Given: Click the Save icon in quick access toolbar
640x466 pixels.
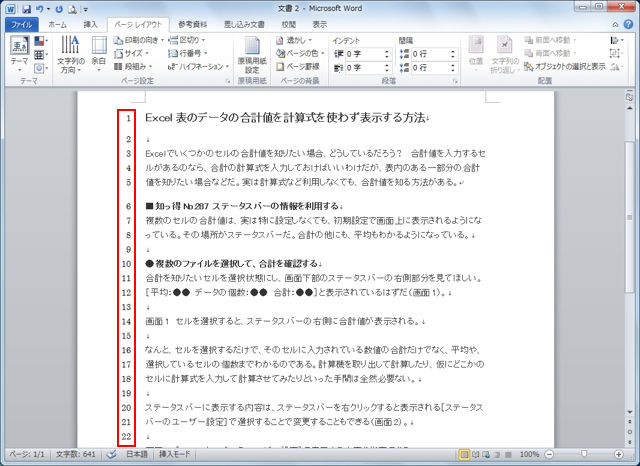Looking at the screenshot, I should pyautogui.click(x=27, y=9).
